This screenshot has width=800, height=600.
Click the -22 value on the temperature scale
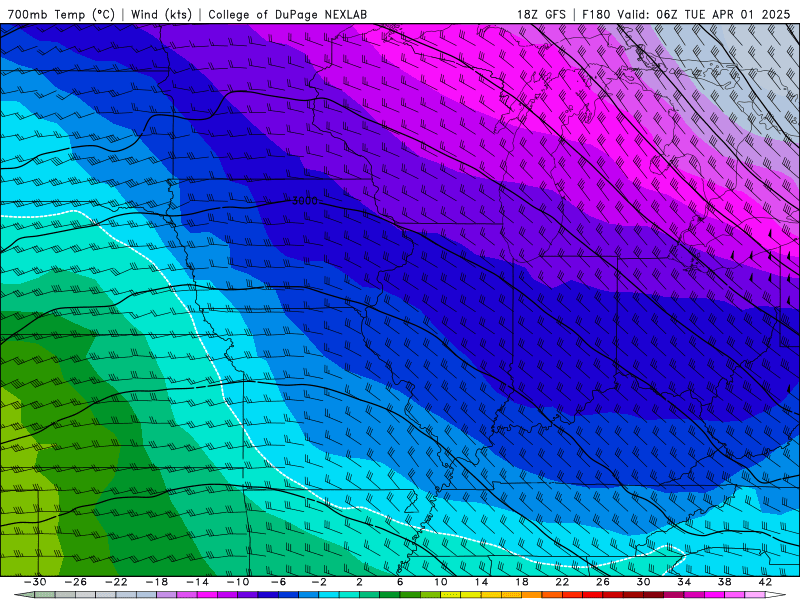pos(116,582)
